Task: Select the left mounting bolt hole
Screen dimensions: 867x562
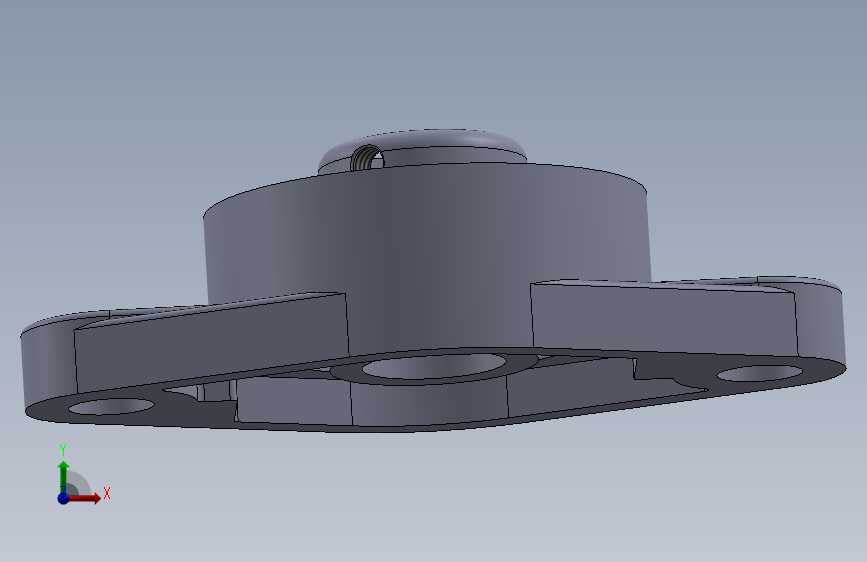Action: tap(111, 407)
